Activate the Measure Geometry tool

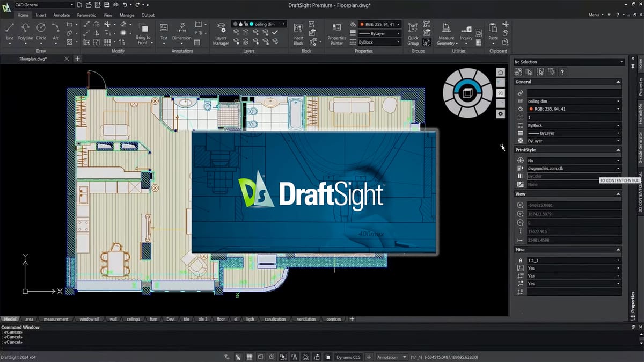(x=446, y=33)
